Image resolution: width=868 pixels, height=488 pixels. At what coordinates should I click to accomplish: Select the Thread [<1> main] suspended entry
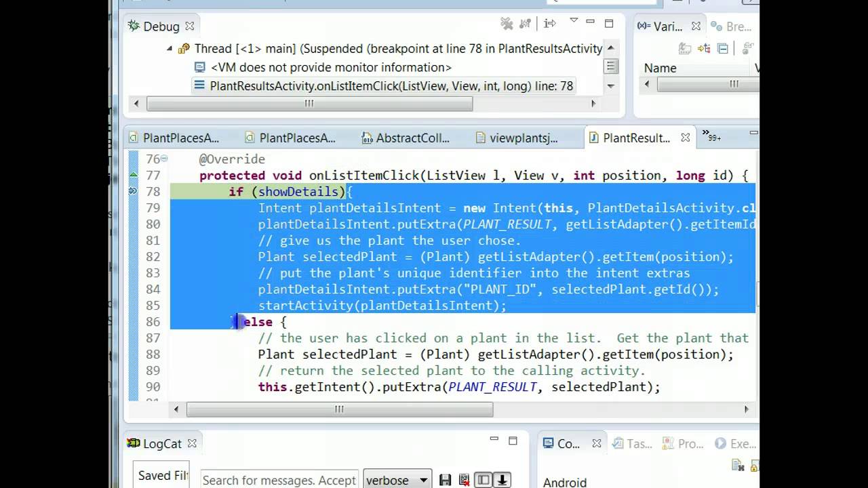tap(398, 48)
